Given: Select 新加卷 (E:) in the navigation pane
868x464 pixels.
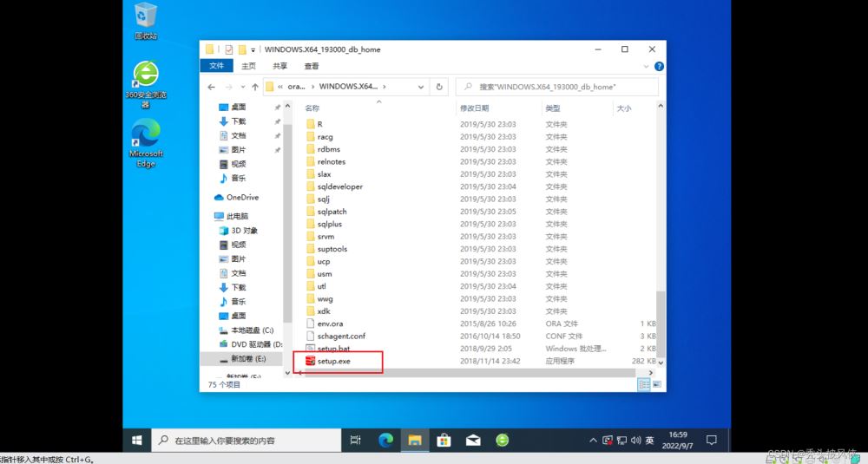Looking at the screenshot, I should click(x=246, y=358).
